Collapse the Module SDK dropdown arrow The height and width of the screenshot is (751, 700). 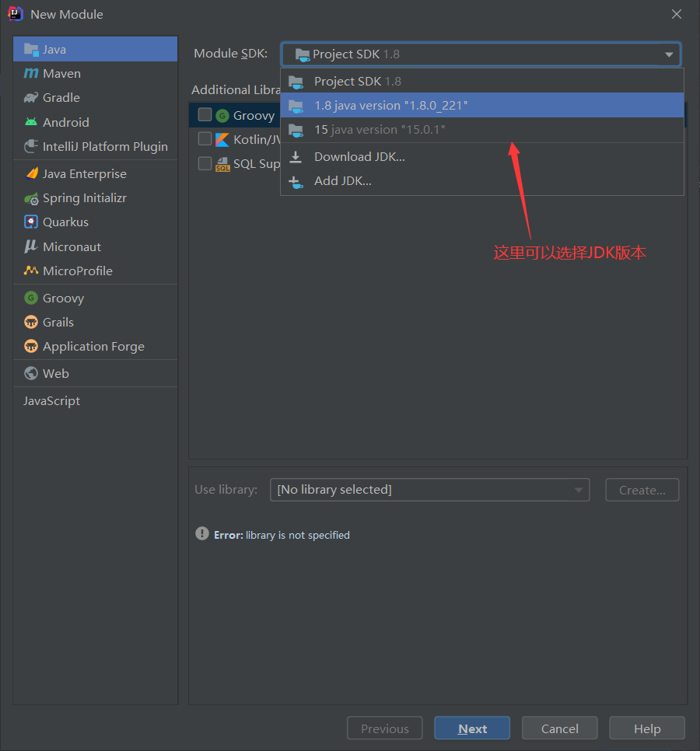tap(669, 54)
